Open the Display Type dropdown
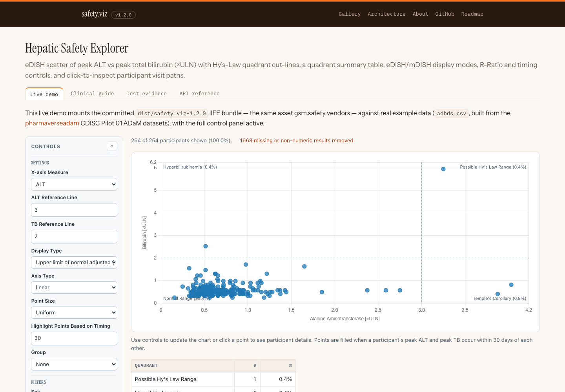 point(74,262)
